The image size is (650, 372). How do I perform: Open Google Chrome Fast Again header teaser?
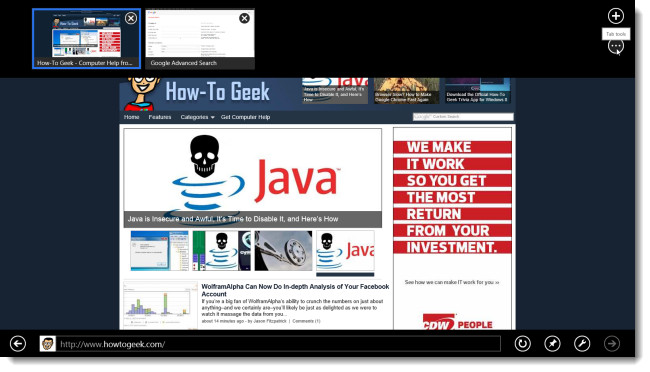[x=406, y=91]
